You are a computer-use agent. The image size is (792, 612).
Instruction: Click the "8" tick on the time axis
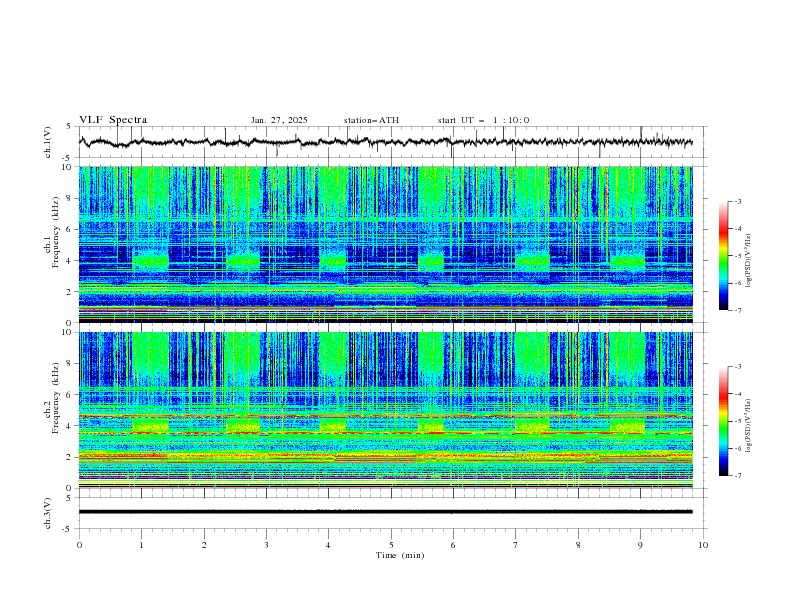click(x=578, y=545)
